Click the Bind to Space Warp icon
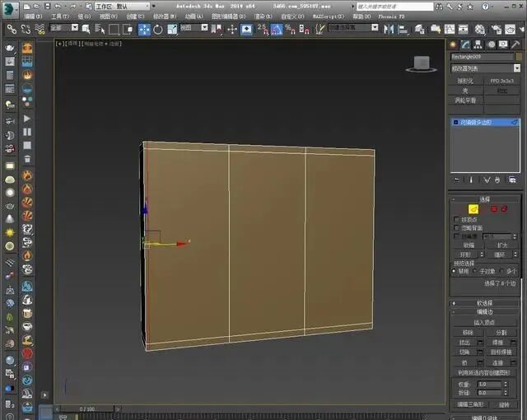The image size is (527, 420). (x=40, y=29)
